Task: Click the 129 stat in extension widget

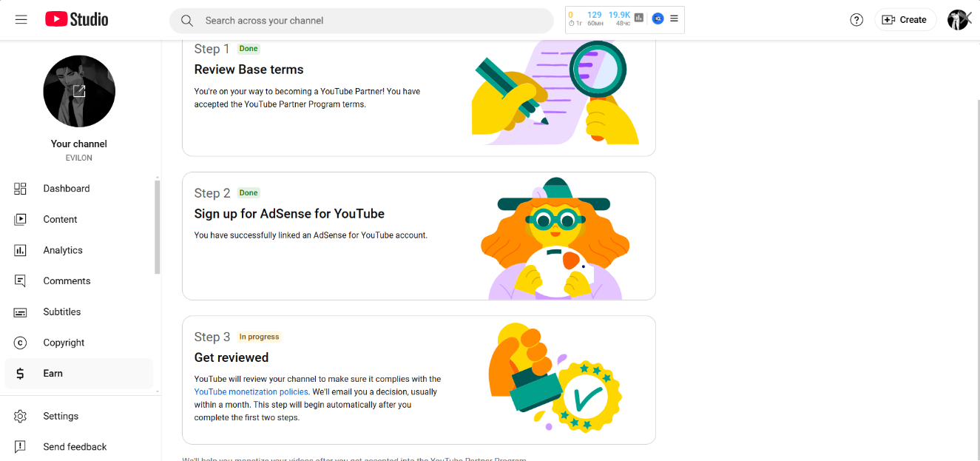Action: 595,15
